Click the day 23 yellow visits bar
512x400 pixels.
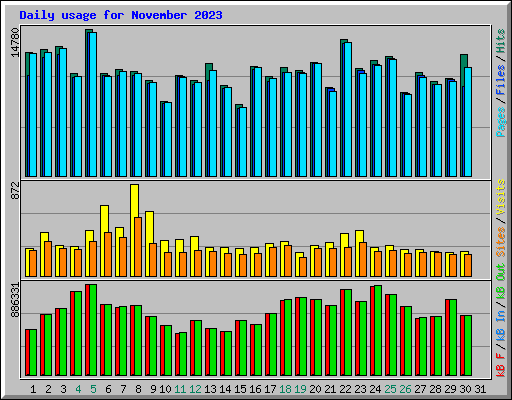pos(359,253)
